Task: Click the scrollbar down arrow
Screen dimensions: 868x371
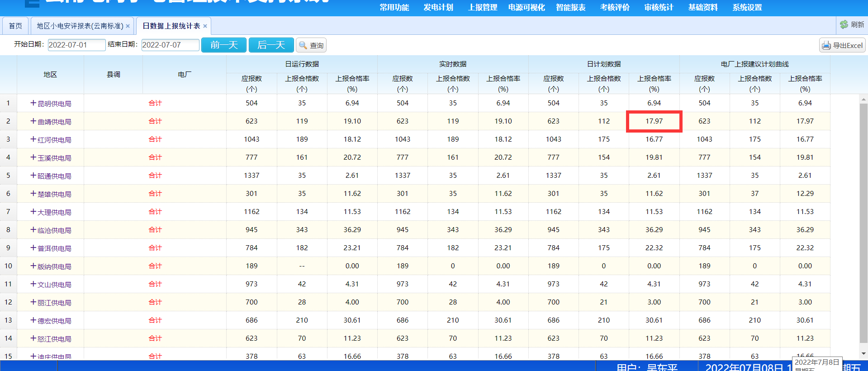Action: pos(863,353)
